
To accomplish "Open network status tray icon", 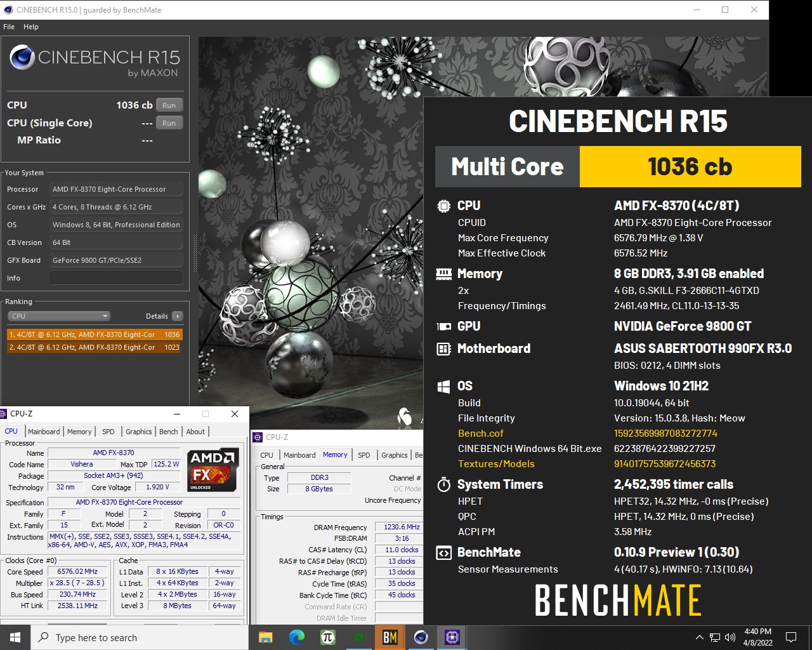I will coord(715,637).
